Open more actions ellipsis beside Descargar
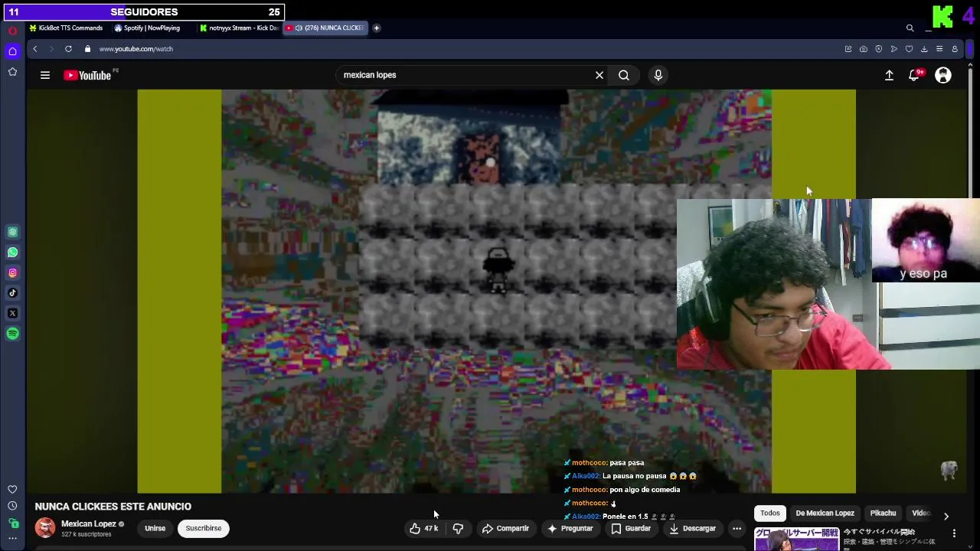Image resolution: width=980 pixels, height=551 pixels. pos(737,529)
